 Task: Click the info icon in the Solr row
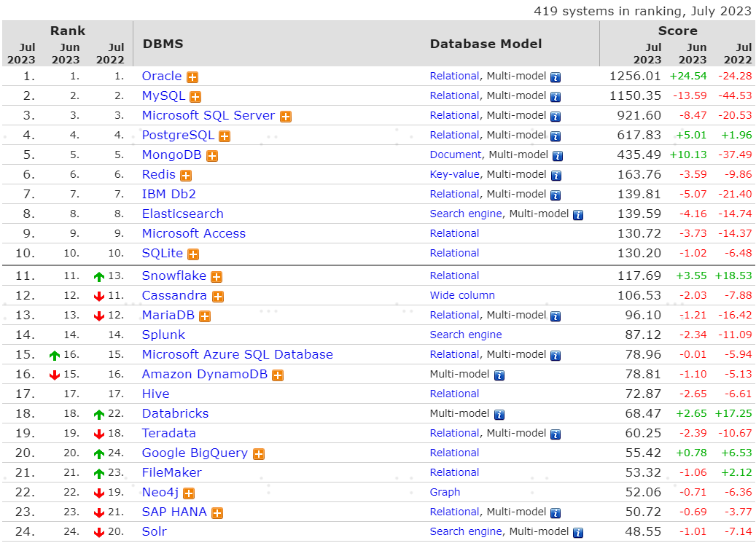pos(578,534)
